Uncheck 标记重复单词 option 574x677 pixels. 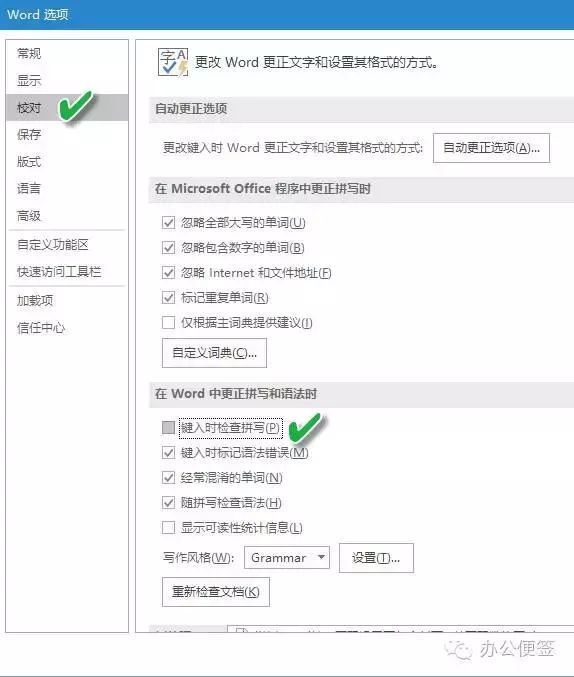pos(168,297)
